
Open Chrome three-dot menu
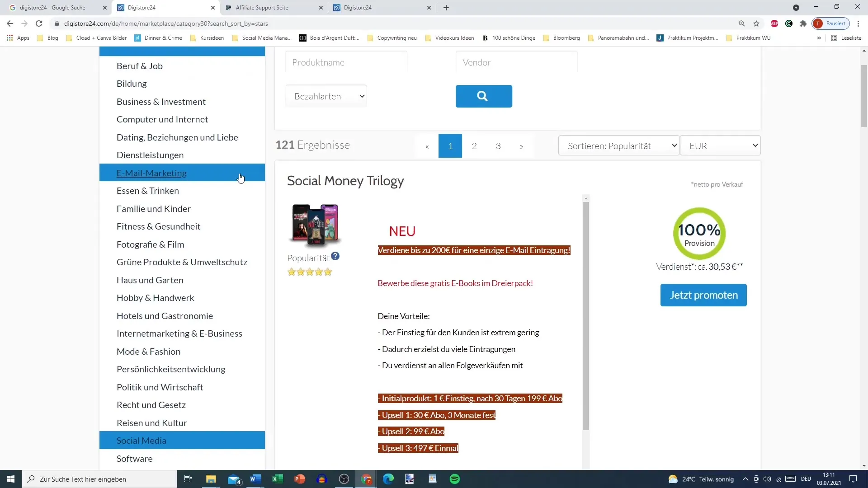coord(859,23)
